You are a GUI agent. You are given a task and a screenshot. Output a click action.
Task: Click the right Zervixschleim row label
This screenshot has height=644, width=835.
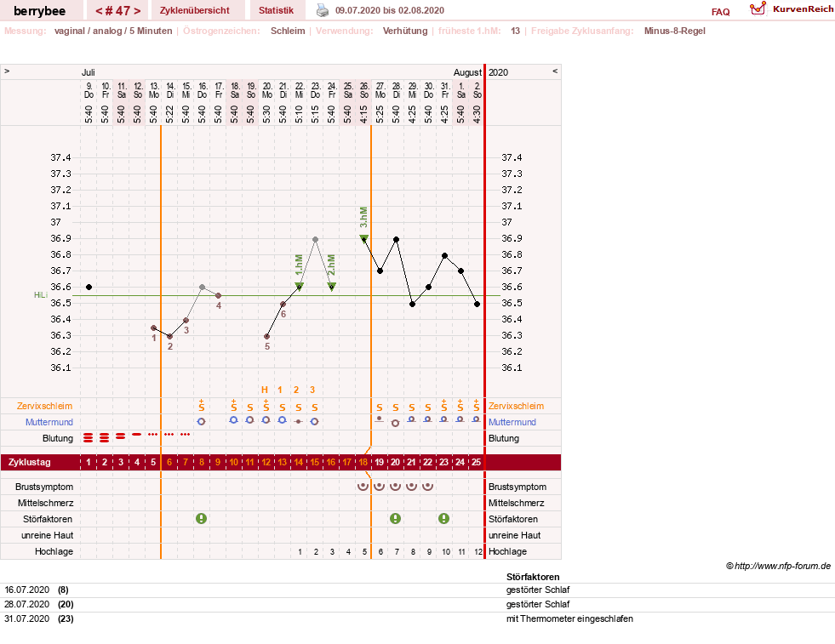(x=516, y=406)
